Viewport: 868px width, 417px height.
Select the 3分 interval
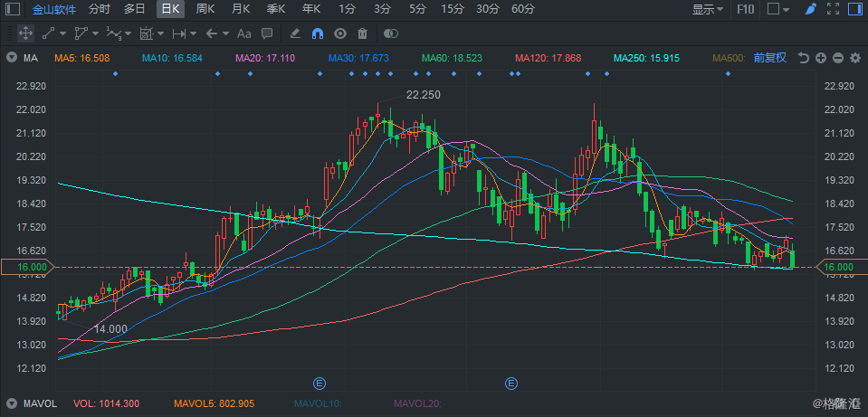382,9
